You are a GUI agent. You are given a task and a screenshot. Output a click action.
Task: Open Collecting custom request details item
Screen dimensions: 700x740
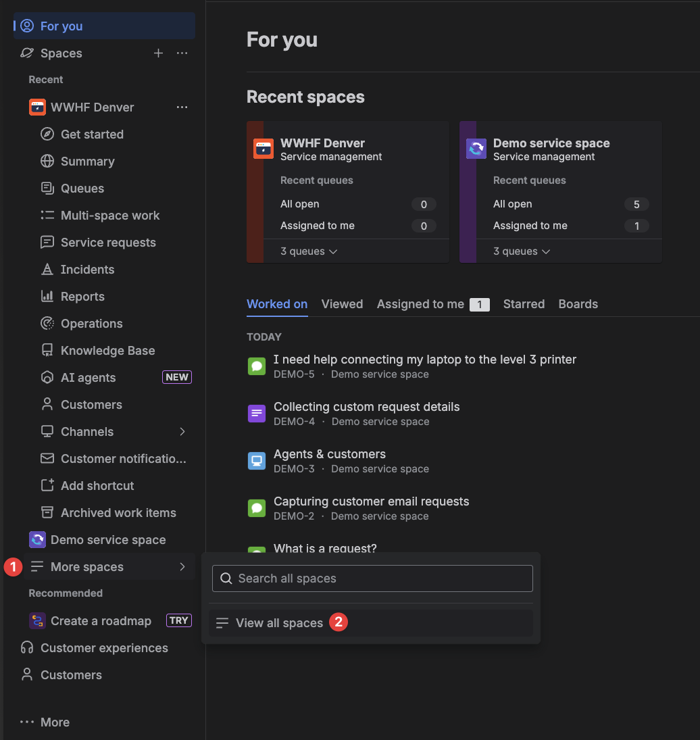[x=366, y=407]
